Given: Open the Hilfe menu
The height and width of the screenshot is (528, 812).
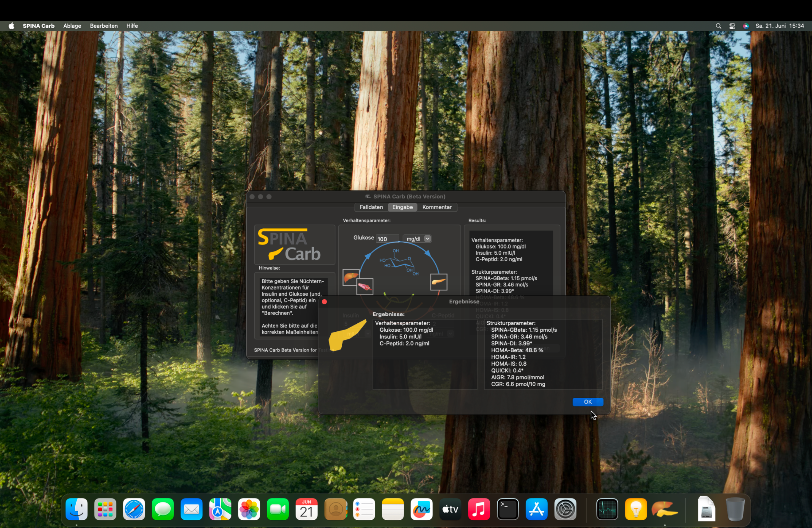Looking at the screenshot, I should (132, 26).
